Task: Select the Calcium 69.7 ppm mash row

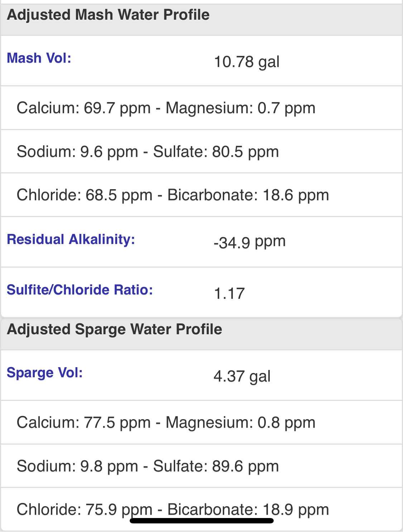Action: 201,108
